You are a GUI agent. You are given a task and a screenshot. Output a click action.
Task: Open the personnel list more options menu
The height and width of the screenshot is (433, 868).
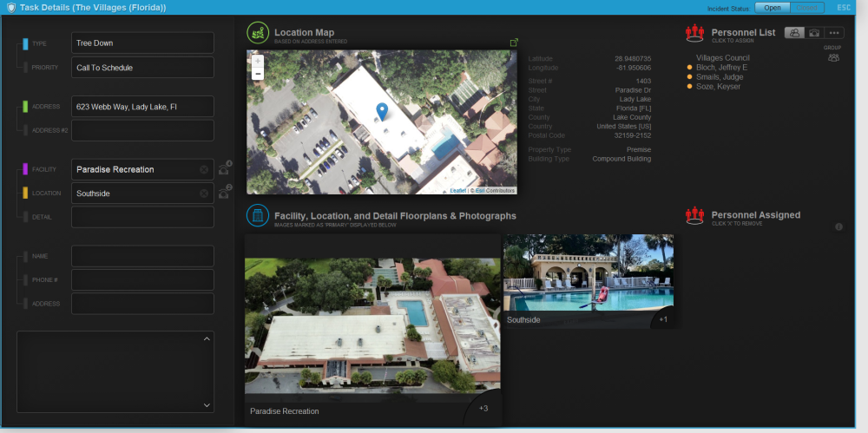835,33
